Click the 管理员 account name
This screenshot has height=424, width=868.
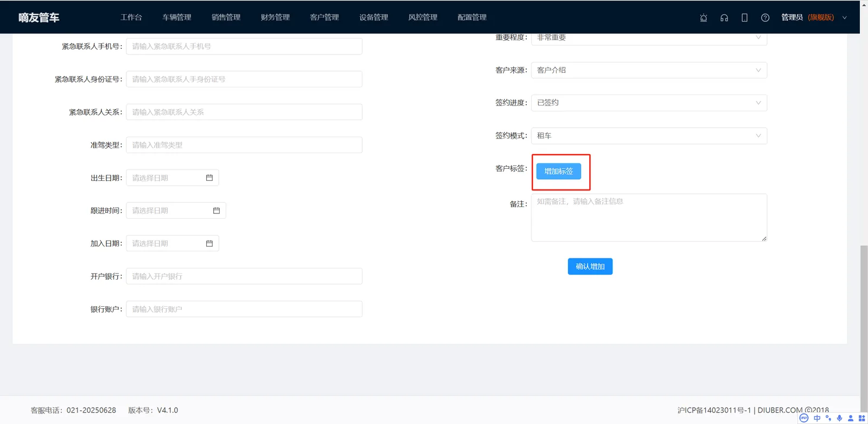tap(792, 17)
